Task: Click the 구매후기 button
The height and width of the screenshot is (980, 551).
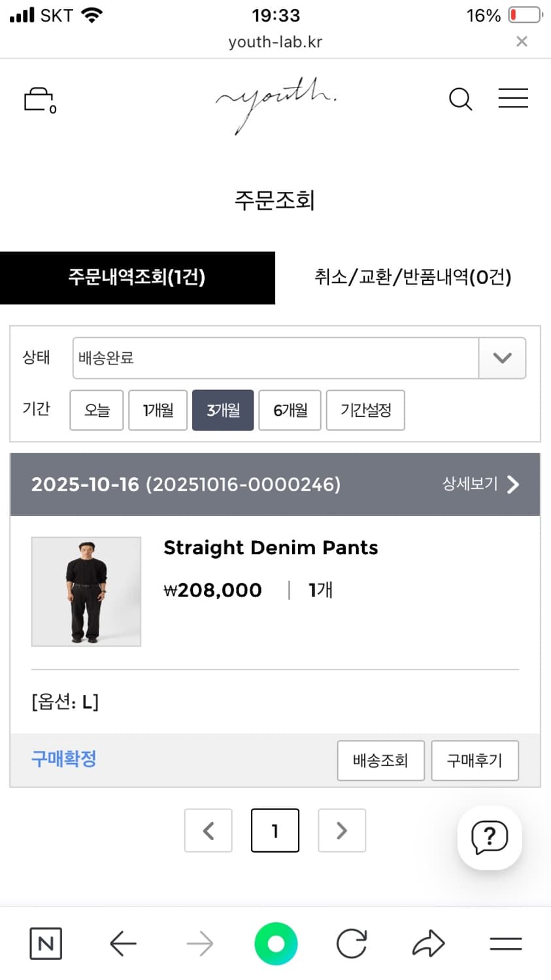Action: pyautogui.click(x=475, y=760)
